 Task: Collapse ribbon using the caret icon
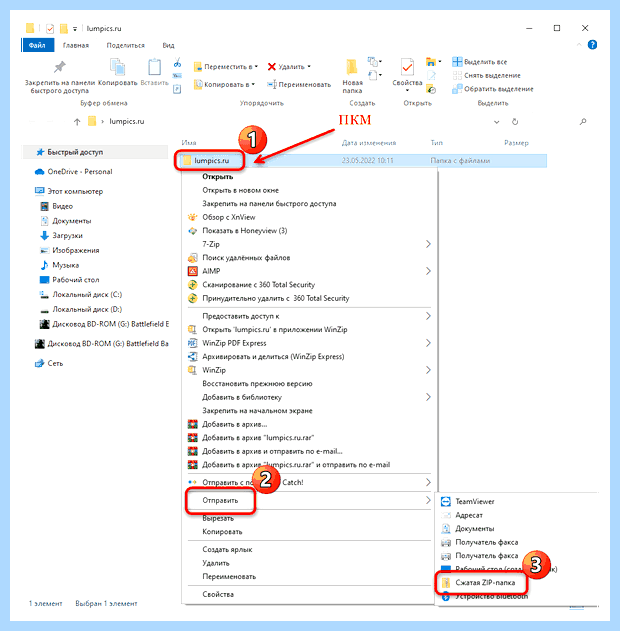(579, 45)
